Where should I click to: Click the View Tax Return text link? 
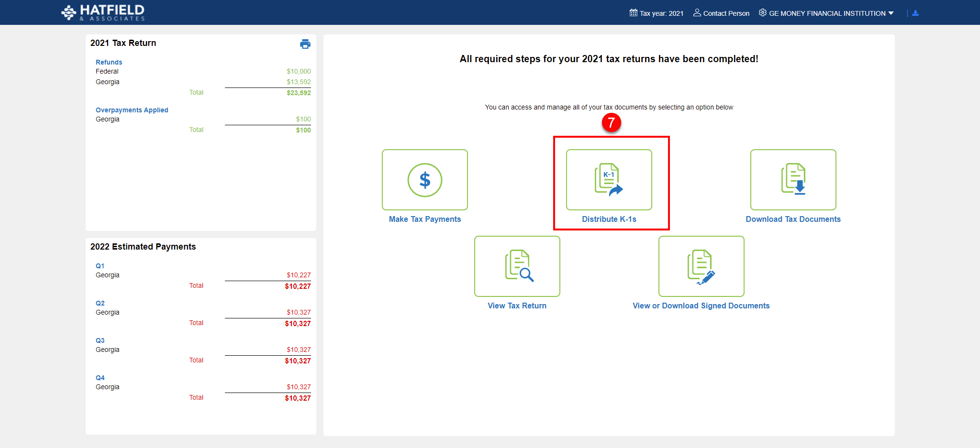[517, 306]
